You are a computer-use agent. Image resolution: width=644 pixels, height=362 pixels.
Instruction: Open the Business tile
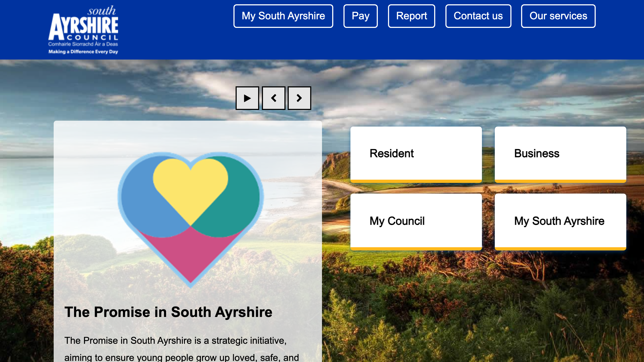pos(560,155)
